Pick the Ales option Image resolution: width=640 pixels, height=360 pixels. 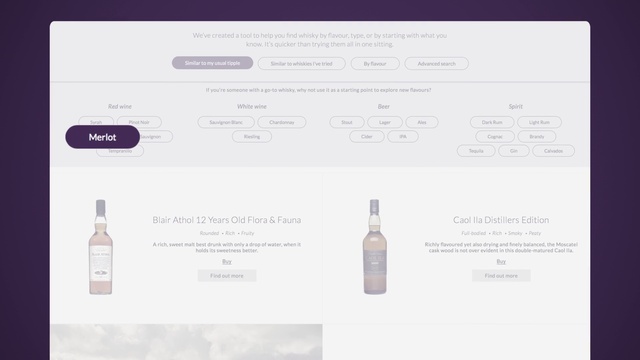[422, 122]
